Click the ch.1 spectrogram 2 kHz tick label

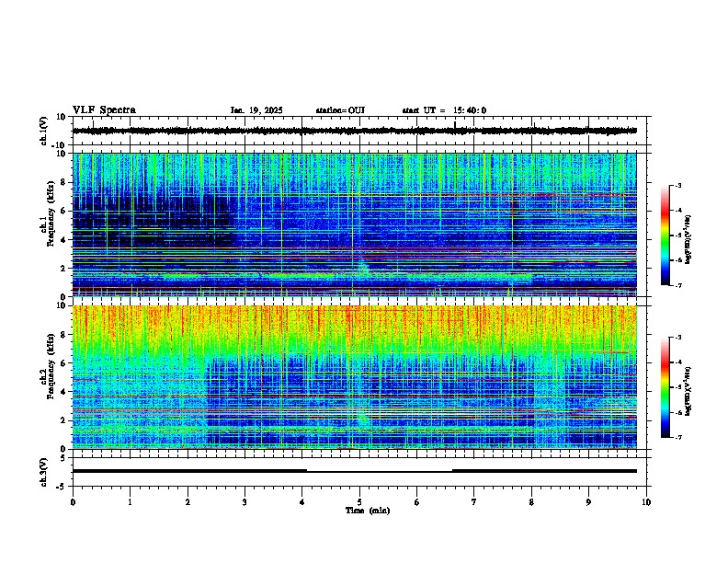64,268
